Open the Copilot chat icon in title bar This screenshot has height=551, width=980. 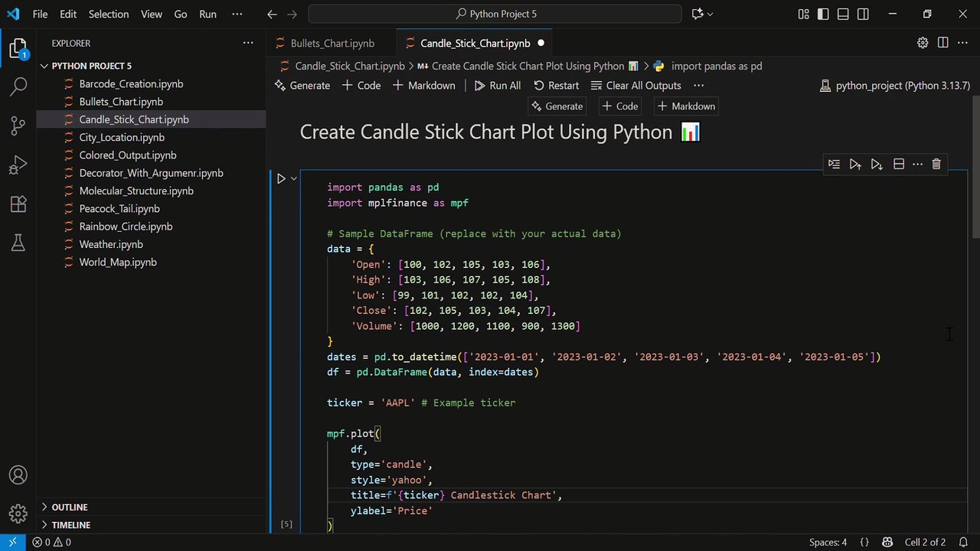pyautogui.click(x=697, y=14)
